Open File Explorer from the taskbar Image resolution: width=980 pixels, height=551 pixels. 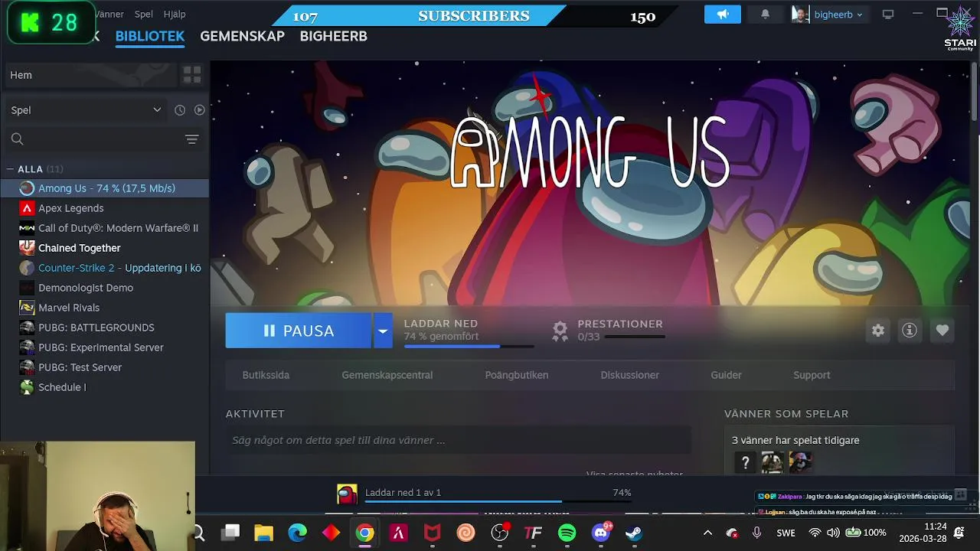click(263, 533)
